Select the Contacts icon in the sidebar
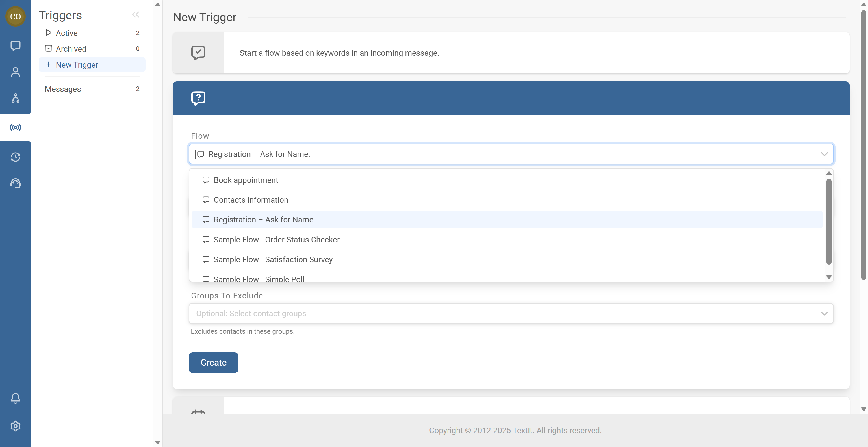 (x=15, y=72)
